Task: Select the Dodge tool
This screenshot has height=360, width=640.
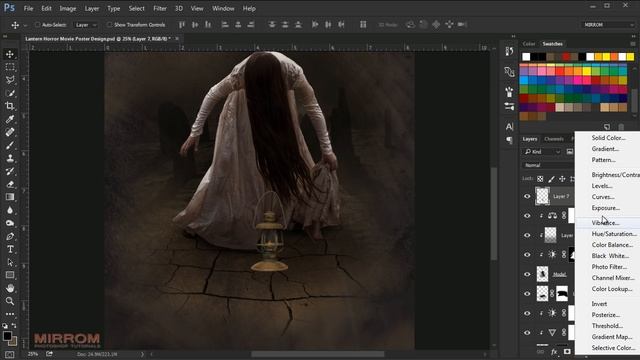Action: 10,223
